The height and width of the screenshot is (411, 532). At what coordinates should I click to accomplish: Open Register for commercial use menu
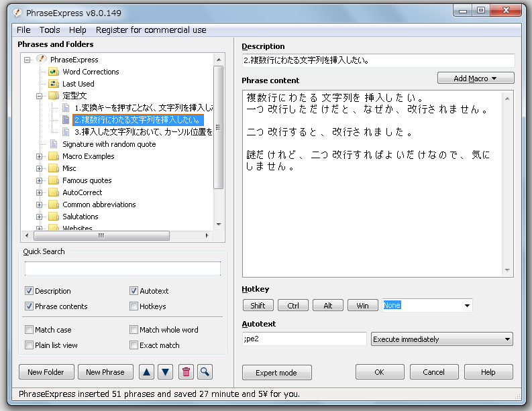click(x=151, y=30)
